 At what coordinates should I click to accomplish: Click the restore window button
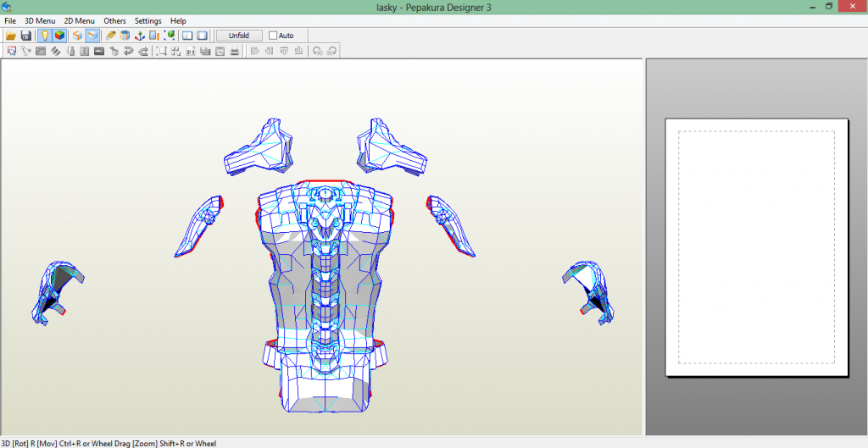pos(829,6)
